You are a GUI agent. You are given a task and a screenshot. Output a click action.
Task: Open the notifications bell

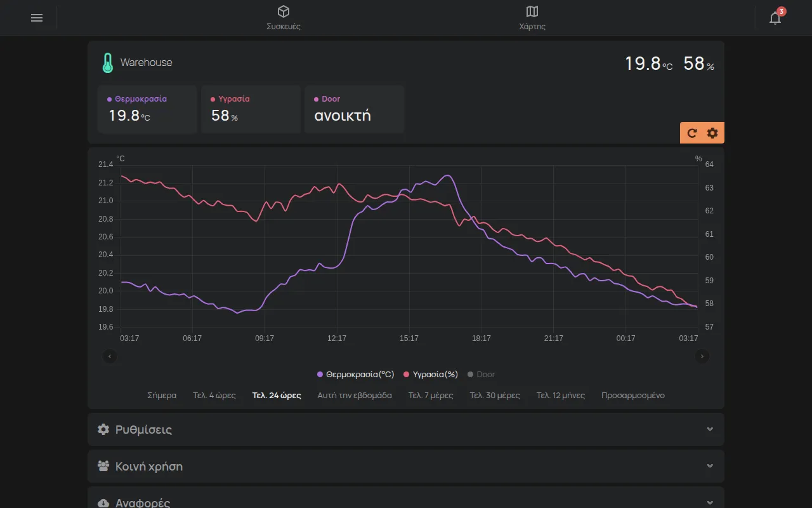point(775,18)
